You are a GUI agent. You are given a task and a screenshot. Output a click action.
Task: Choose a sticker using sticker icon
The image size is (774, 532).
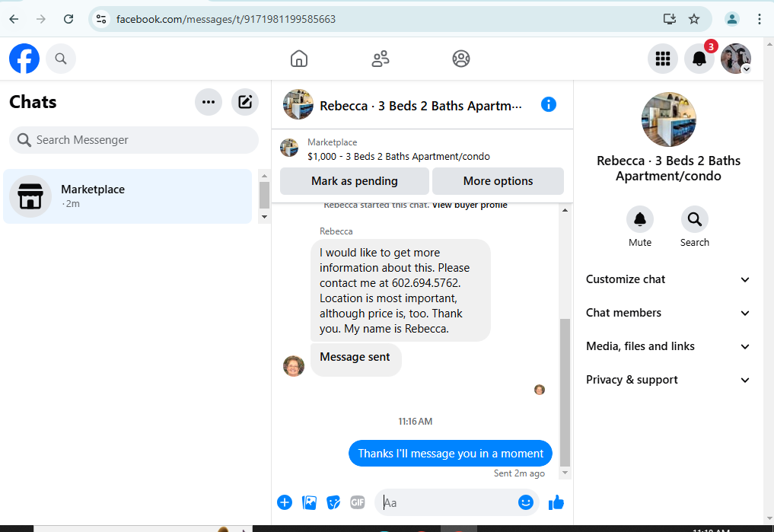click(x=333, y=502)
